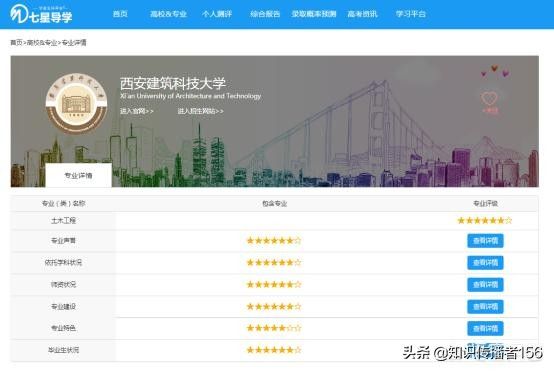The image size is (554, 371).
Task: Click 查看详情 button in 依托学科状况 row
Action: [485, 263]
